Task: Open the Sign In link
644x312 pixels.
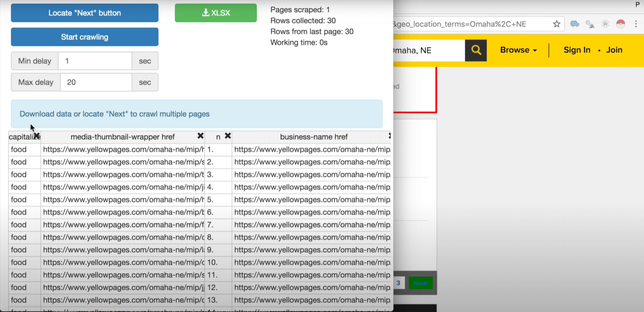Action: coord(577,50)
